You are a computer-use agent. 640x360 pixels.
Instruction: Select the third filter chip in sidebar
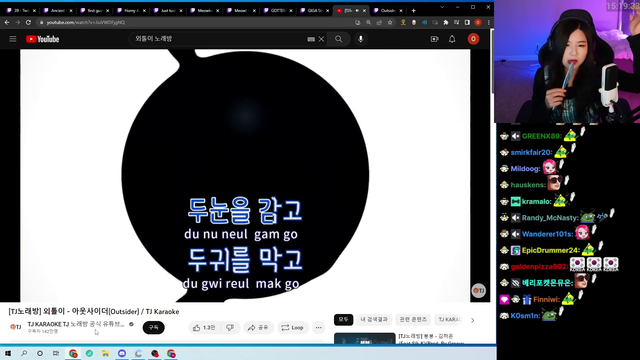[x=413, y=320]
